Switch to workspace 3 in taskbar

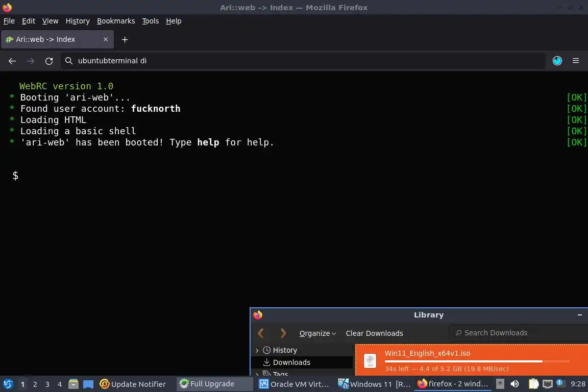[47, 384]
